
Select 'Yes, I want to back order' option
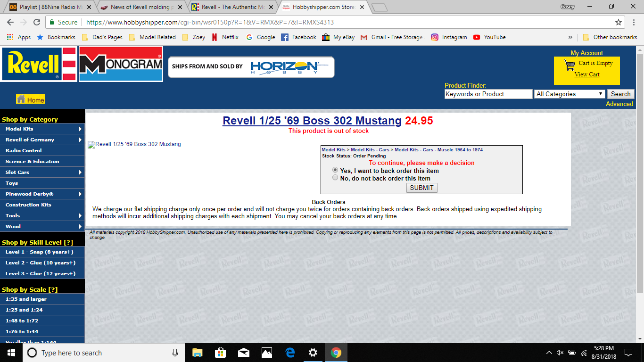click(x=335, y=170)
